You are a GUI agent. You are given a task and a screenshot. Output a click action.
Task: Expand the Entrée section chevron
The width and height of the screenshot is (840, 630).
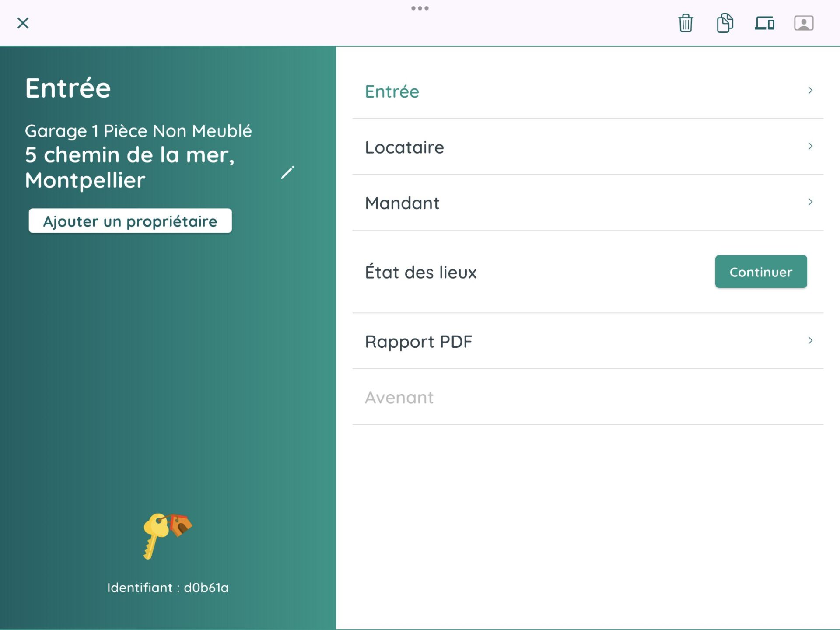(810, 91)
